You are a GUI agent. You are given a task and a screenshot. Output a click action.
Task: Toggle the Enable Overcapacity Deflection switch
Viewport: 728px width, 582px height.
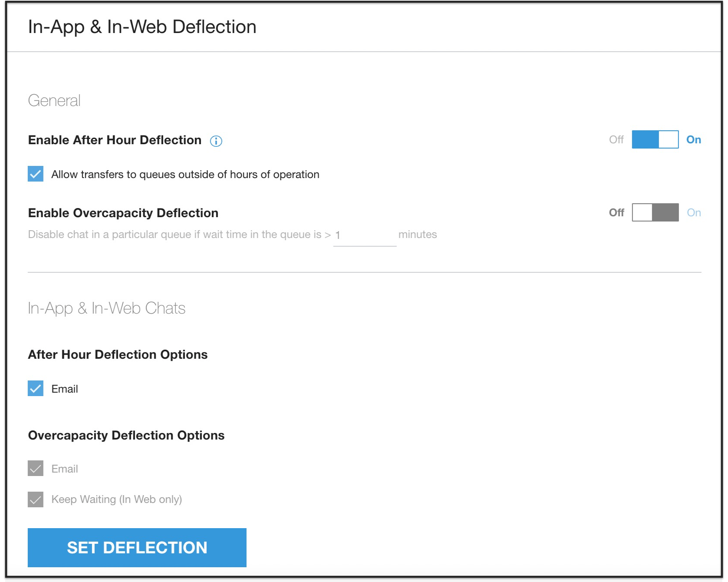655,212
